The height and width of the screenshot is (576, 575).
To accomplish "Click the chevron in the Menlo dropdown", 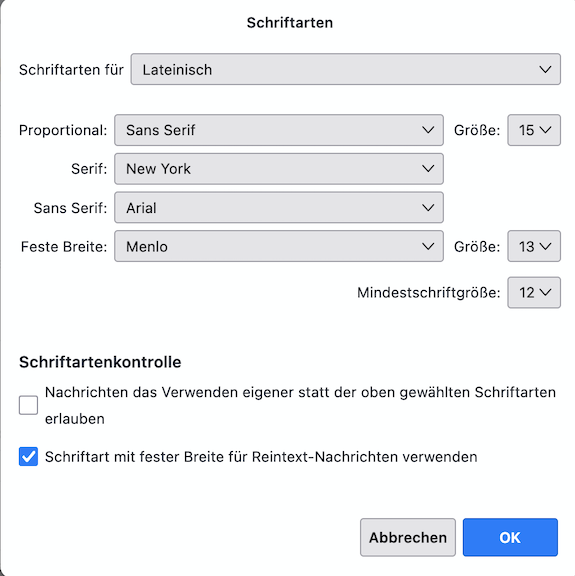I will [428, 246].
